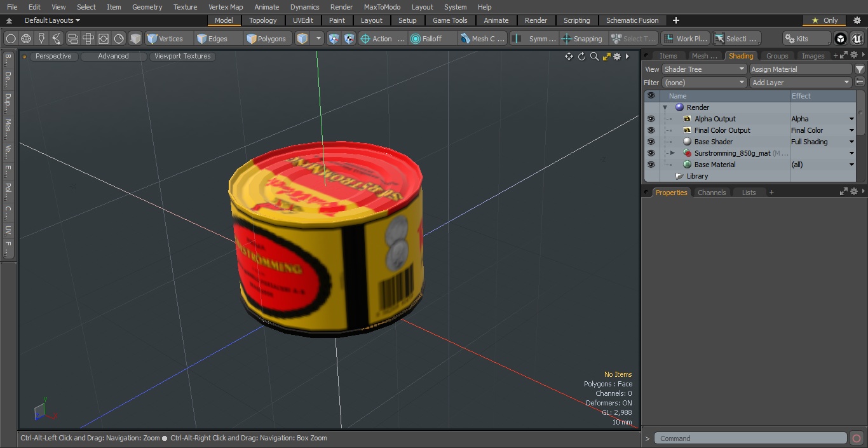Click the list options icon beside Add Layer
Viewport: 868px width, 448px height.
(x=860, y=83)
